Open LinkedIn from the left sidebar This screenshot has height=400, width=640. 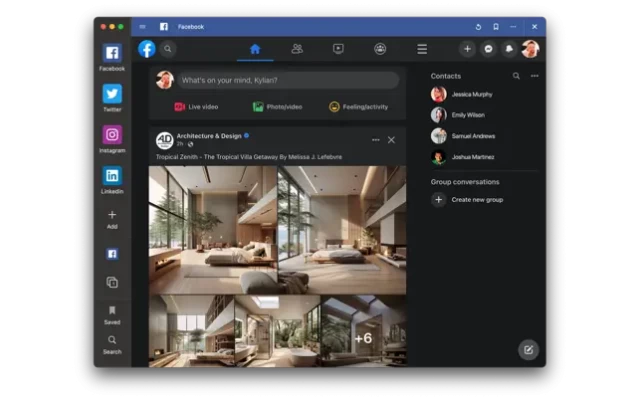click(112, 176)
